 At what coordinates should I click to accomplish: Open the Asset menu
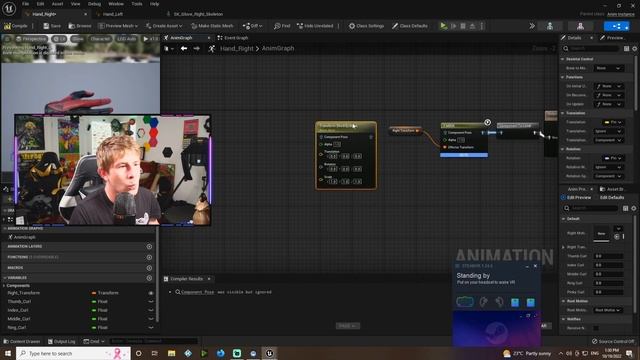[57, 4]
